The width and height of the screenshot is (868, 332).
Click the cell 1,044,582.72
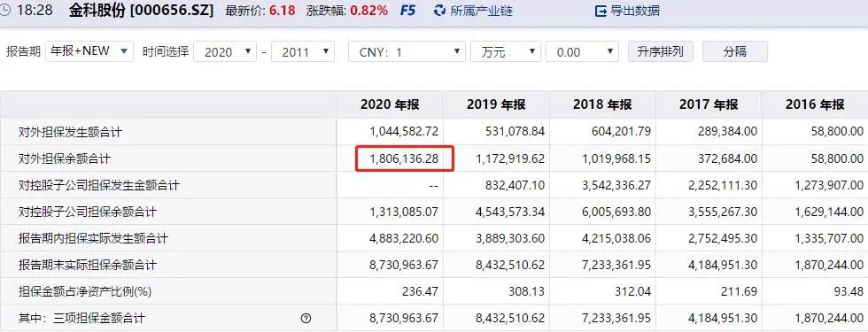(404, 132)
